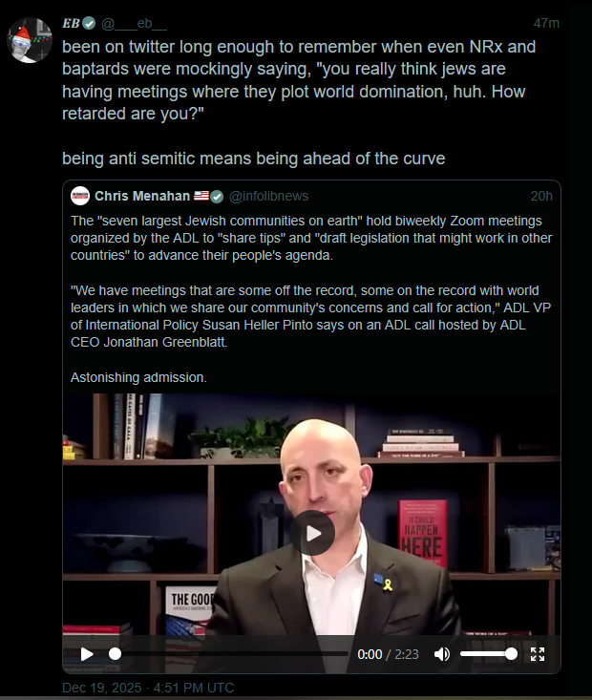Open the @infolibnews handle
Image resolution: width=592 pixels, height=700 pixels.
pyautogui.click(x=268, y=196)
